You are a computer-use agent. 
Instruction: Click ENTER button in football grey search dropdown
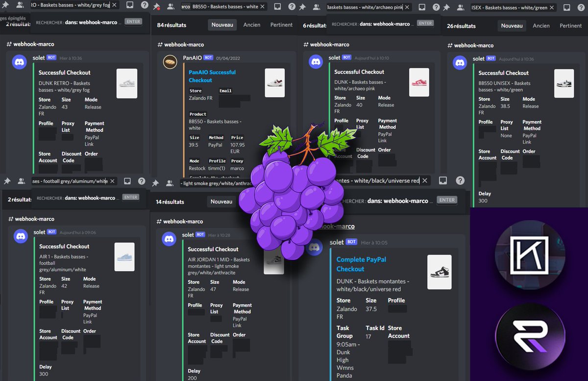click(x=130, y=197)
